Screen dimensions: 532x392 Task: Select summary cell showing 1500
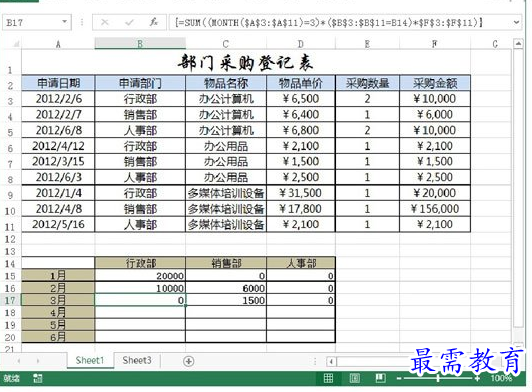[x=226, y=300]
